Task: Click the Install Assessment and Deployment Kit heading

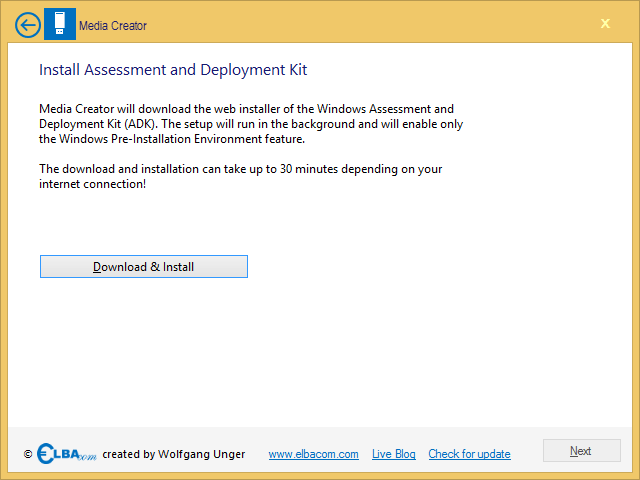Action: tap(173, 70)
